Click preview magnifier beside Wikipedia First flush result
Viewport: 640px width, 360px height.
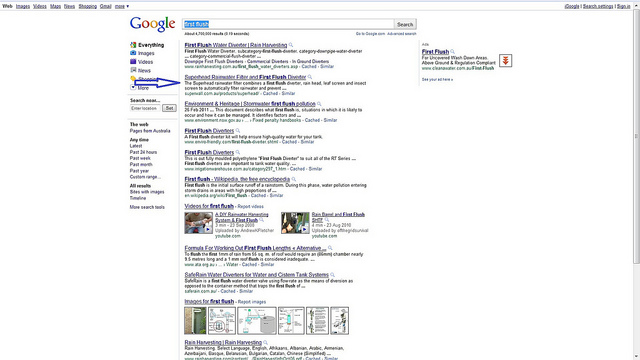tap(293, 179)
